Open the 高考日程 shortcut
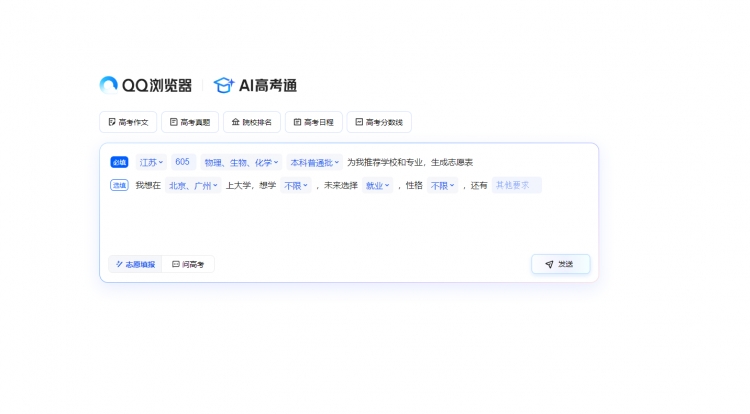This screenshot has height=414, width=750. coord(314,122)
